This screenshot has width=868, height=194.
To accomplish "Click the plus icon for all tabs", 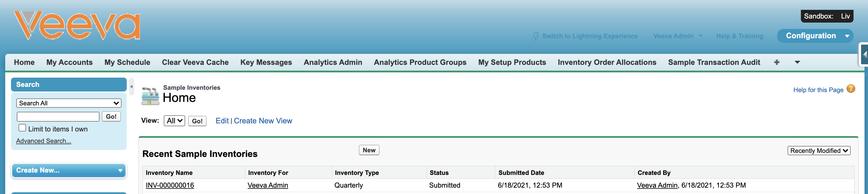I will (x=777, y=63).
